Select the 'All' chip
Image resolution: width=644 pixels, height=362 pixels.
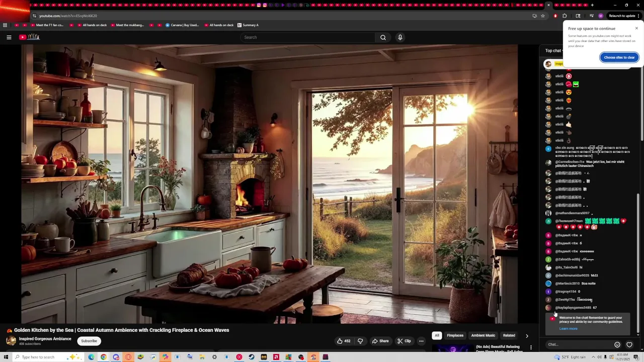coord(437,335)
